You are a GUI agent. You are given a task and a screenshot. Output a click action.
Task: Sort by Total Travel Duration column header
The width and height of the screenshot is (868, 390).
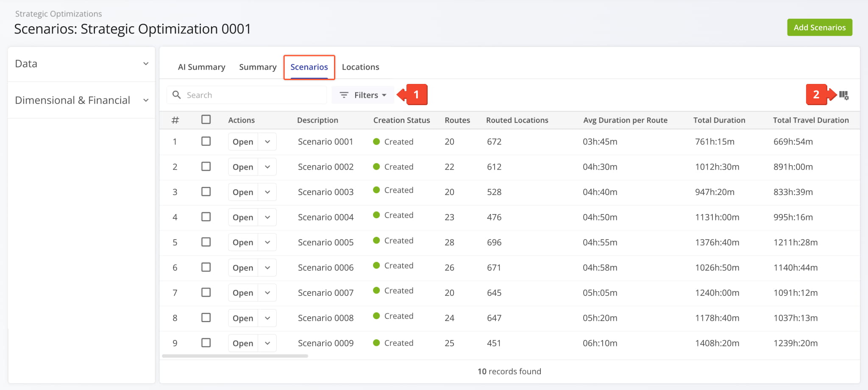pyautogui.click(x=811, y=120)
